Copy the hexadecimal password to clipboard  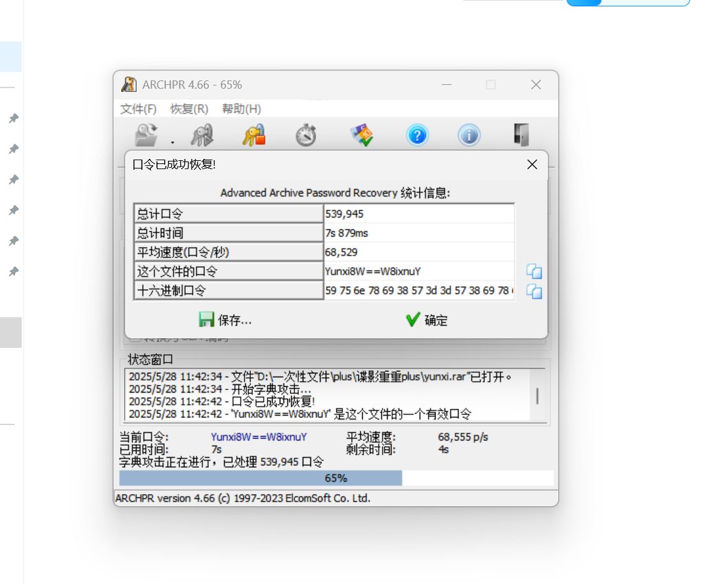[534, 291]
